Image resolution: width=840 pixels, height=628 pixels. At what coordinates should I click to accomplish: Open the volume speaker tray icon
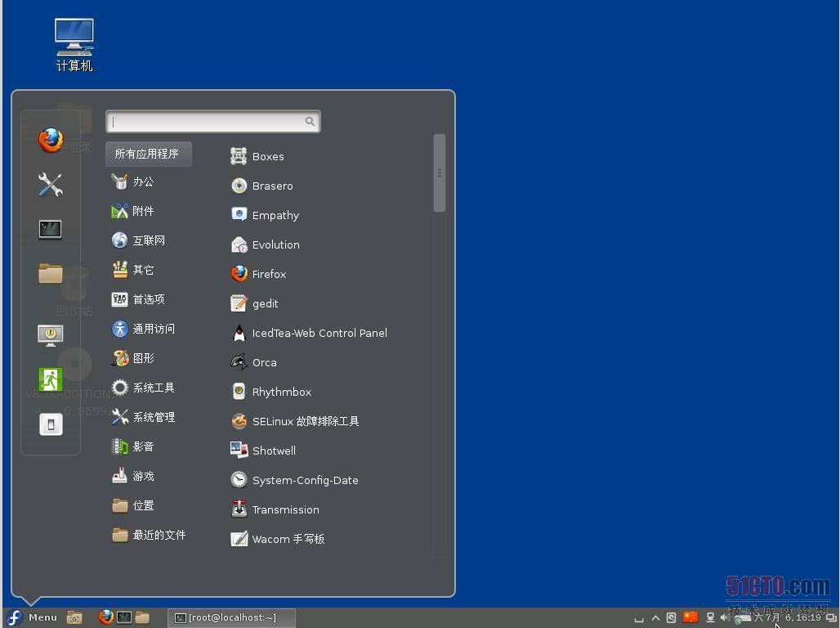tap(725, 618)
